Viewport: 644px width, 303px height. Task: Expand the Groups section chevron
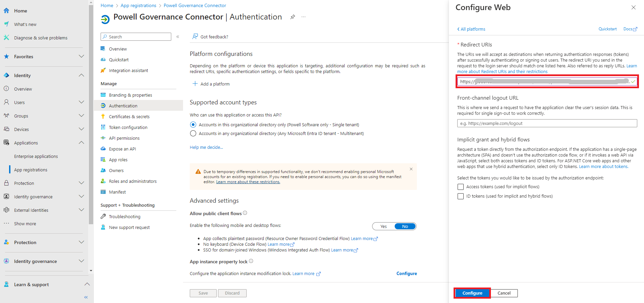tap(81, 115)
